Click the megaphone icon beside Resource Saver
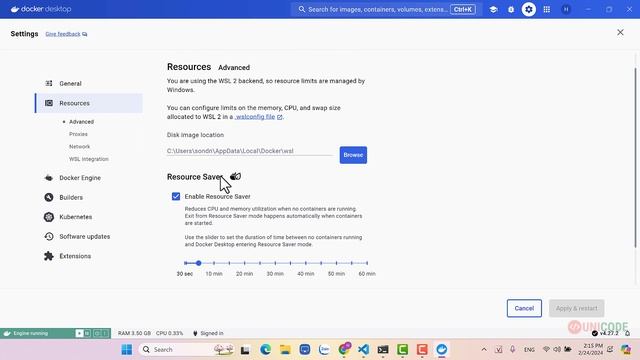 click(x=236, y=177)
